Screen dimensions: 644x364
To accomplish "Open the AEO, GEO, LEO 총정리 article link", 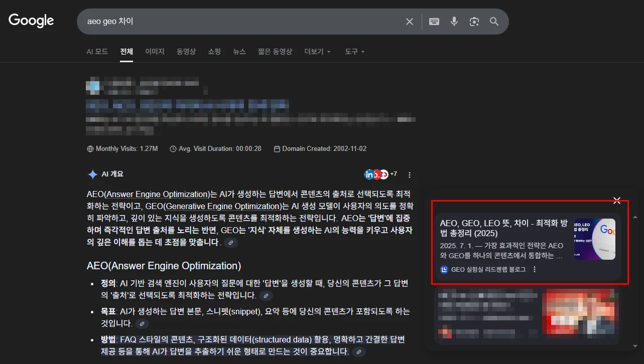I will [504, 228].
